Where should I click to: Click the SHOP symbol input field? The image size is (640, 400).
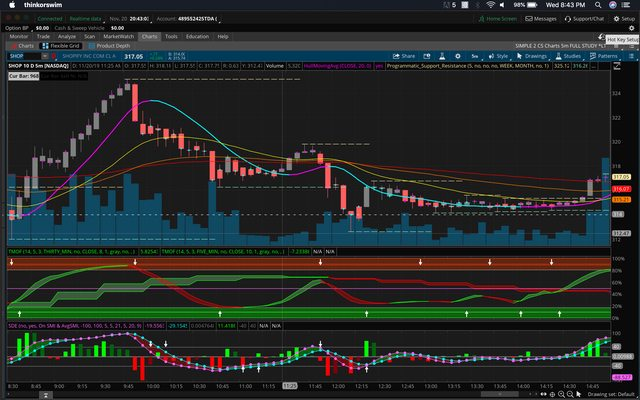coord(24,56)
